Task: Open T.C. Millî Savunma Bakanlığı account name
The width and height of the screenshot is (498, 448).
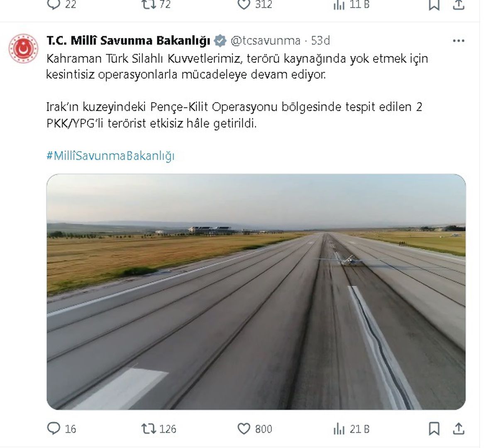Action: pyautogui.click(x=129, y=41)
